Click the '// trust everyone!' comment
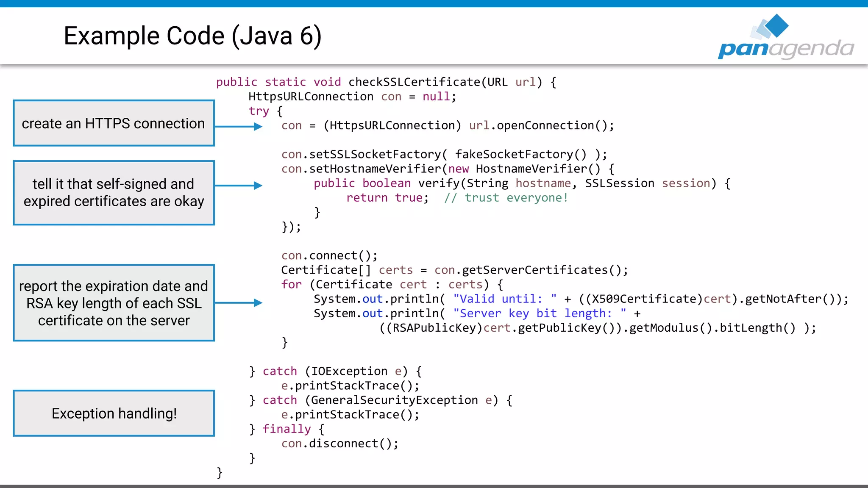 point(506,198)
